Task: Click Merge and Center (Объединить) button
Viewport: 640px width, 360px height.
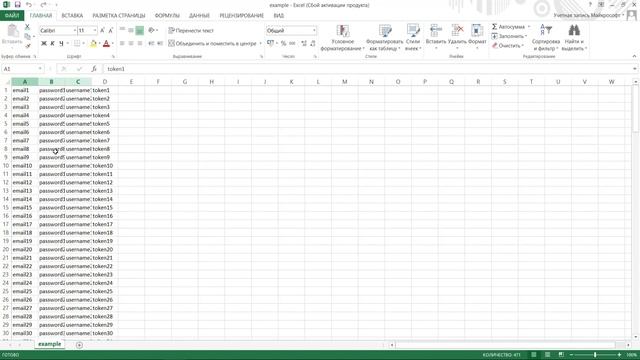Action: click(212, 43)
